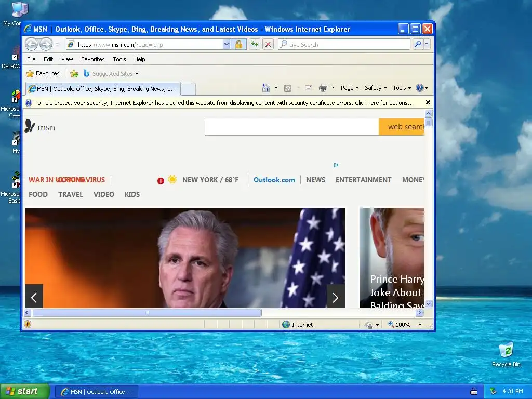Click the Internet zone globe icon
This screenshot has width=532, height=399.
pos(286,324)
